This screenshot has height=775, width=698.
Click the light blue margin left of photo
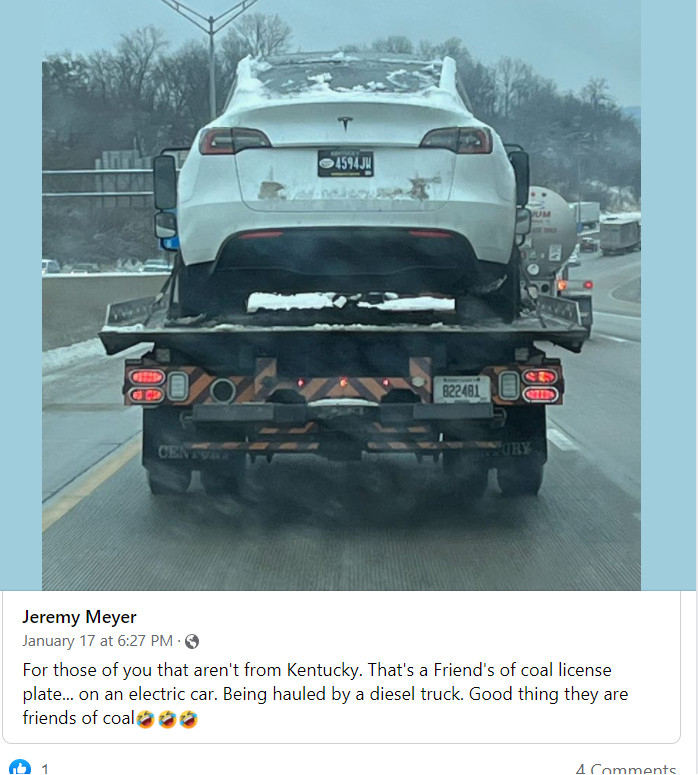(21, 295)
